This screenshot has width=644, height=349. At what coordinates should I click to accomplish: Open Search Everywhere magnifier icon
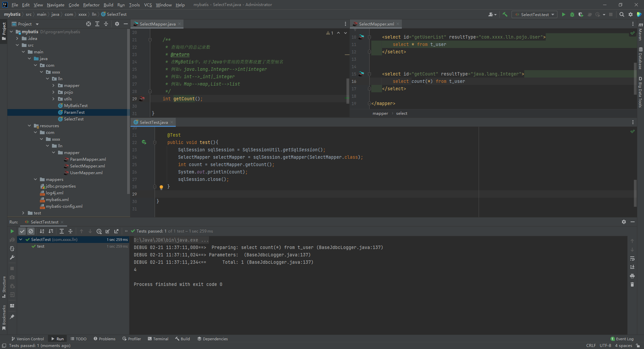622,14
